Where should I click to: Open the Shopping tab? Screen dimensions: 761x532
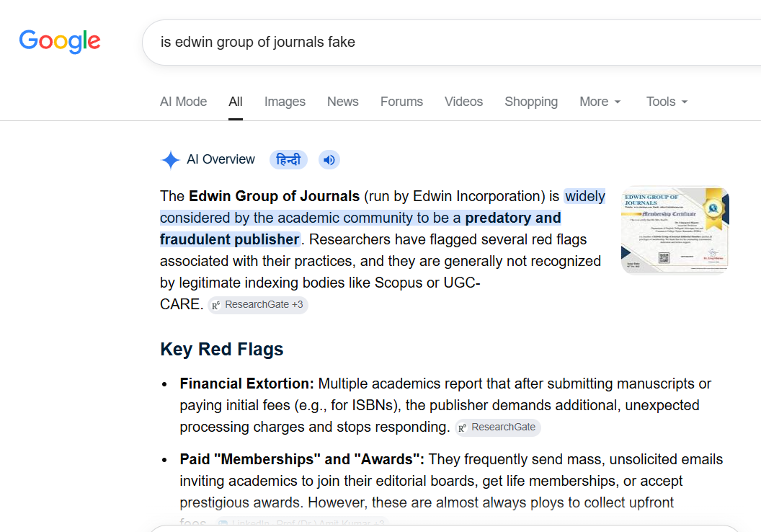[531, 102]
